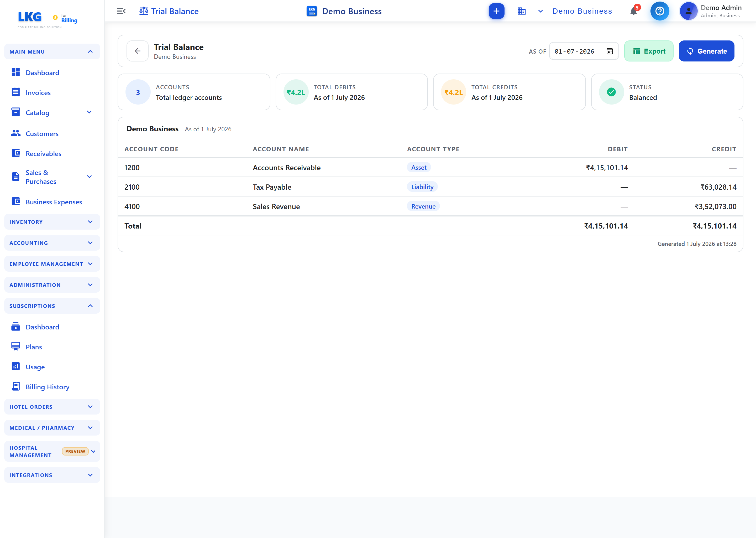Click the Total Credits summary card
This screenshot has width=756, height=538.
[509, 92]
